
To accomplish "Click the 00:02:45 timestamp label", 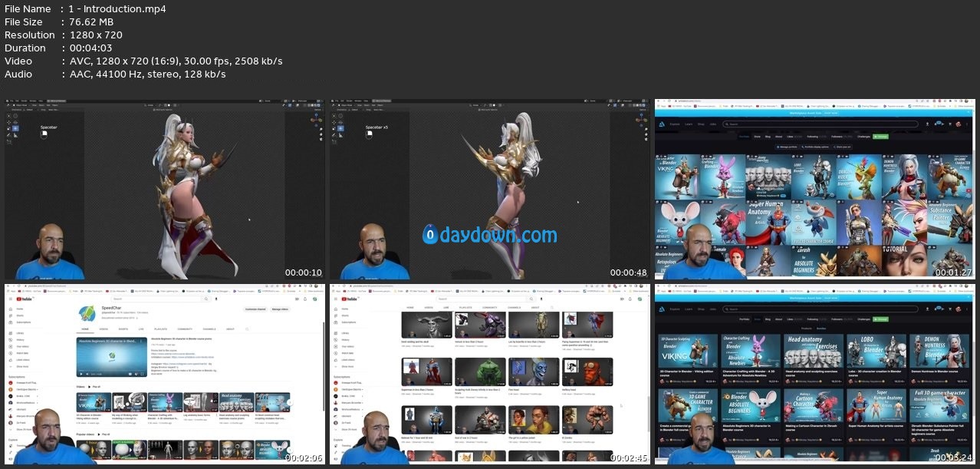I will pyautogui.click(x=629, y=458).
